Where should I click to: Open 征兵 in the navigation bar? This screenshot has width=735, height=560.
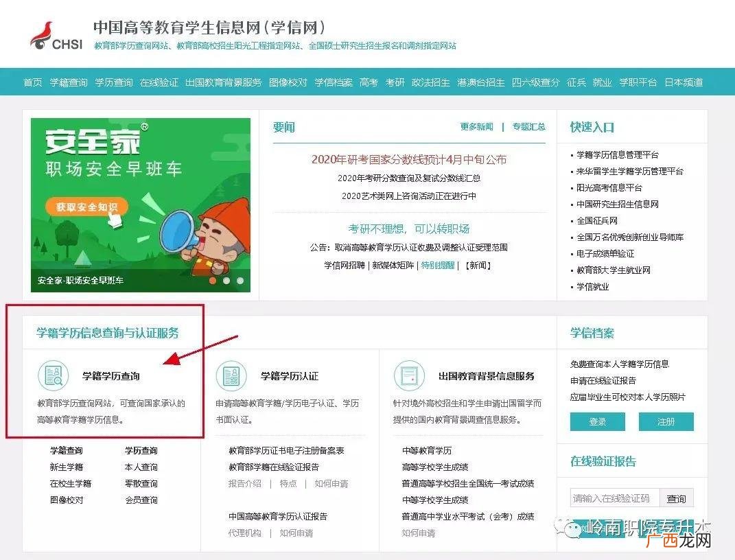click(576, 82)
